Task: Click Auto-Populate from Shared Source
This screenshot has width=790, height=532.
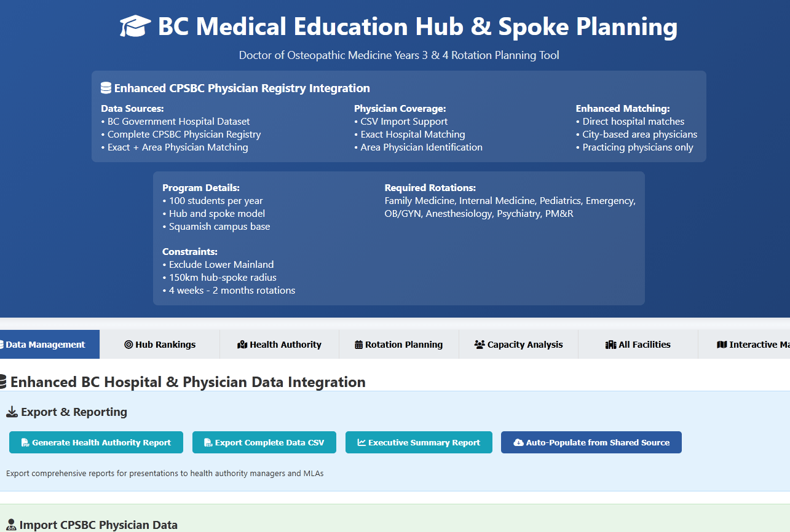Action: (591, 442)
